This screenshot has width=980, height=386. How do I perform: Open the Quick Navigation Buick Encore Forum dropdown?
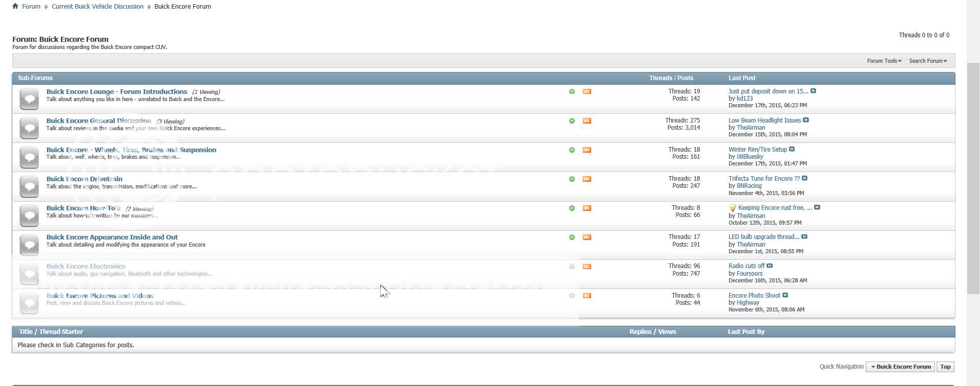900,367
